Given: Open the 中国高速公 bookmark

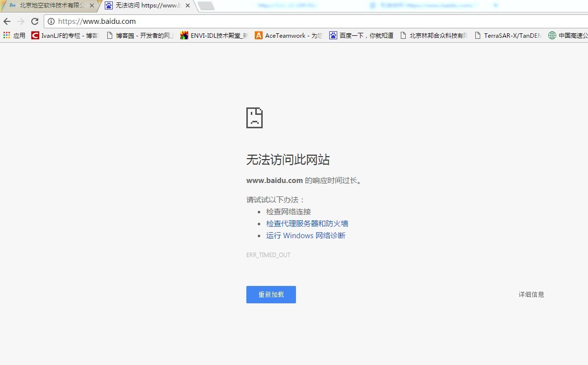Looking at the screenshot, I should pyautogui.click(x=568, y=35).
